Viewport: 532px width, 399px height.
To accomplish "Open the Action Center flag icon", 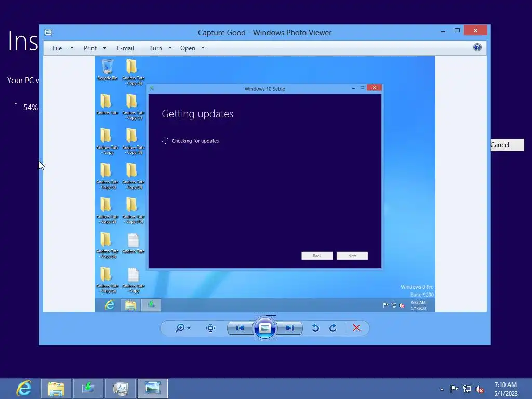I will point(454,389).
